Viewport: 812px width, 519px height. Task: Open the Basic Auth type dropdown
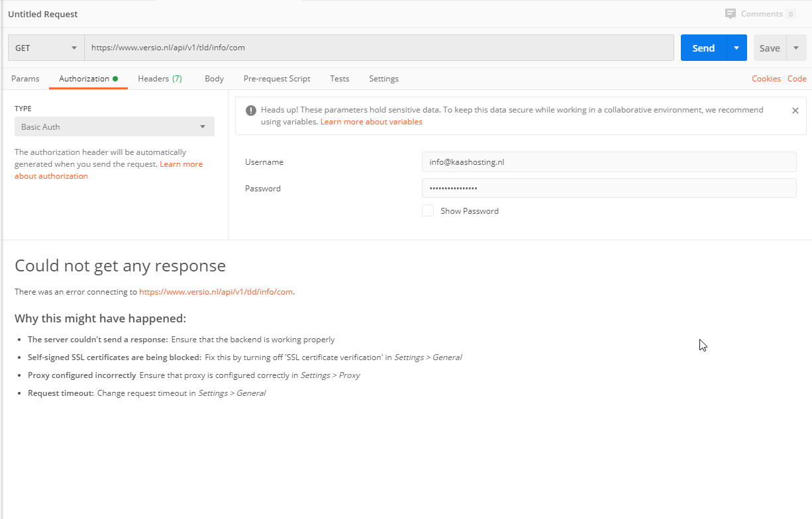[x=114, y=127]
